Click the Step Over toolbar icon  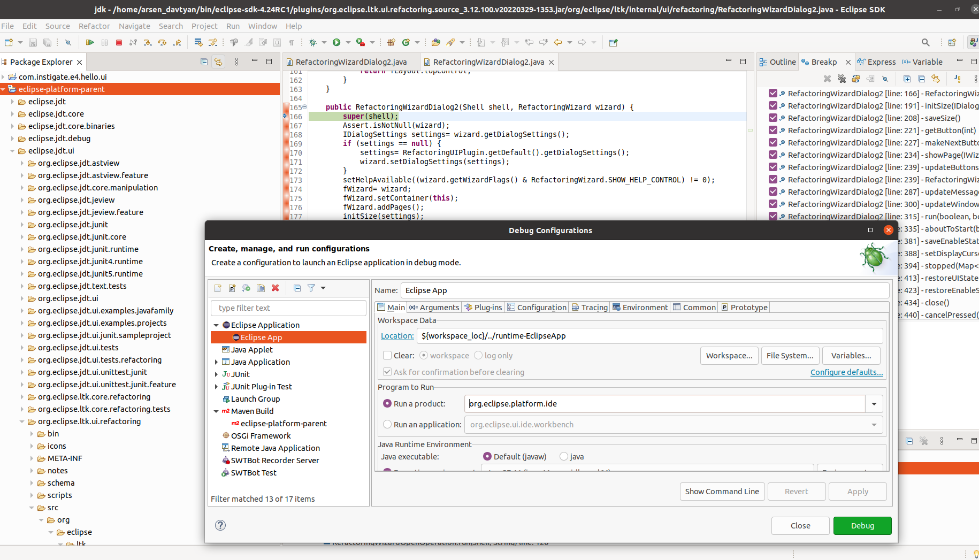coord(162,42)
